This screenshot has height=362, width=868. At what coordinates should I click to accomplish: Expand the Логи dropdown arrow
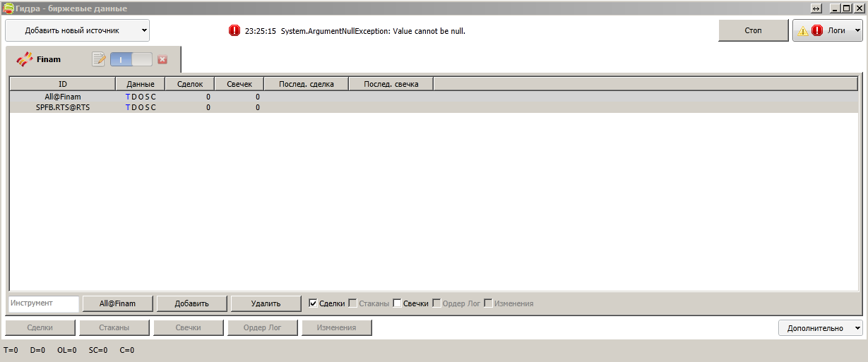[x=857, y=31]
